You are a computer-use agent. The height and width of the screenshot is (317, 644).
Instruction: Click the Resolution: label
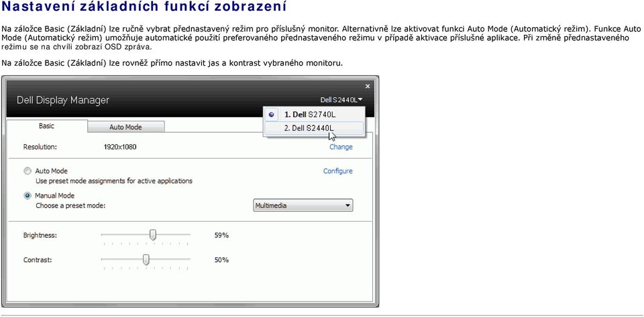click(x=40, y=147)
